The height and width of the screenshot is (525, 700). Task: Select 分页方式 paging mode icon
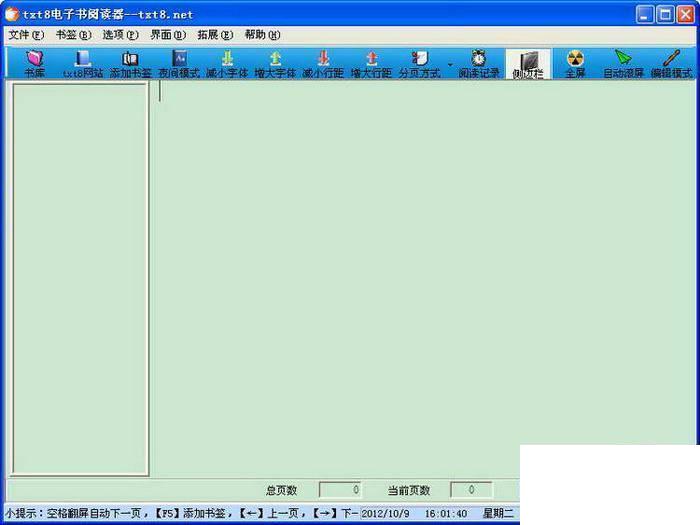point(419,63)
